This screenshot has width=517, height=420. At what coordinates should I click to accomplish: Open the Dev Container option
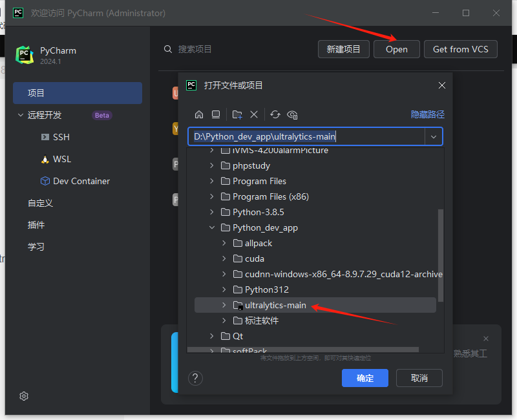pyautogui.click(x=74, y=181)
